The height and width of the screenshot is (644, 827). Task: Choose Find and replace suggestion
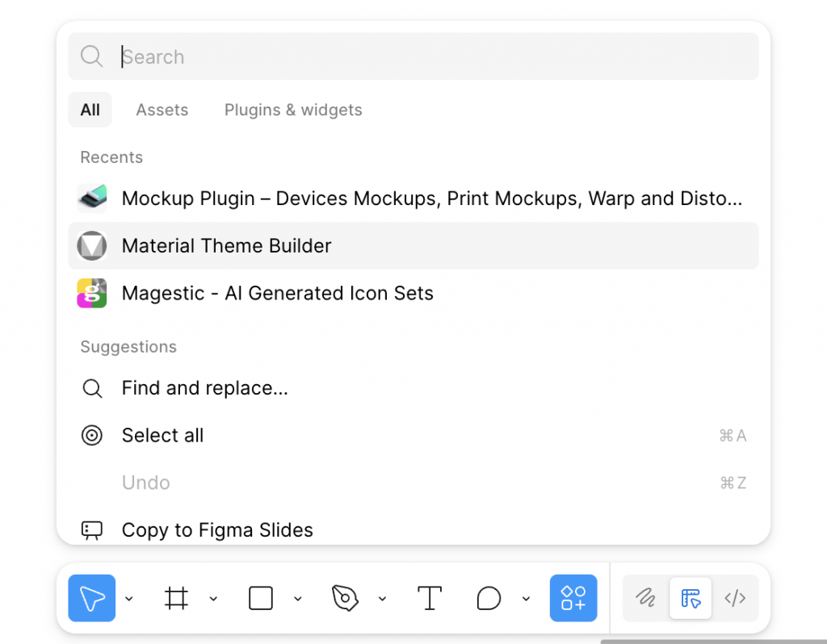(x=204, y=388)
